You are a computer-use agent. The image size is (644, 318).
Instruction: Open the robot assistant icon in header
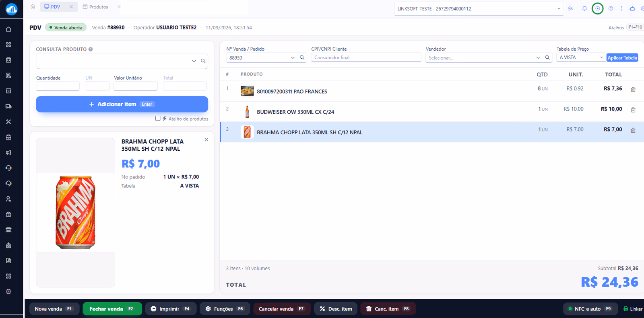(x=632, y=8)
